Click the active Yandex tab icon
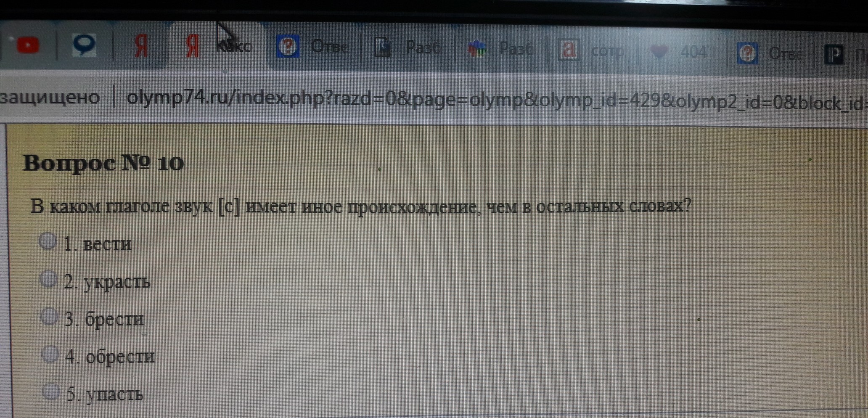 192,46
